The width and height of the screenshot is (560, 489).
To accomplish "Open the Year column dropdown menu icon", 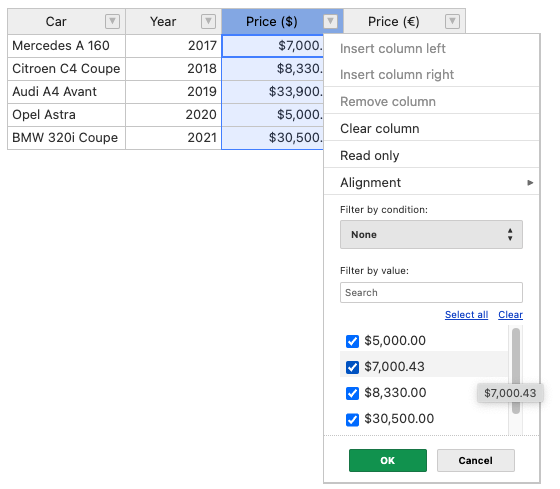I will click(x=208, y=21).
